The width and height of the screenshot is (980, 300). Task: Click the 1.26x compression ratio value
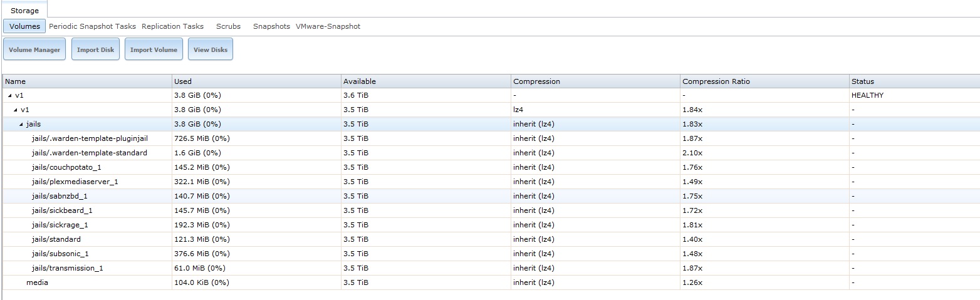692,282
